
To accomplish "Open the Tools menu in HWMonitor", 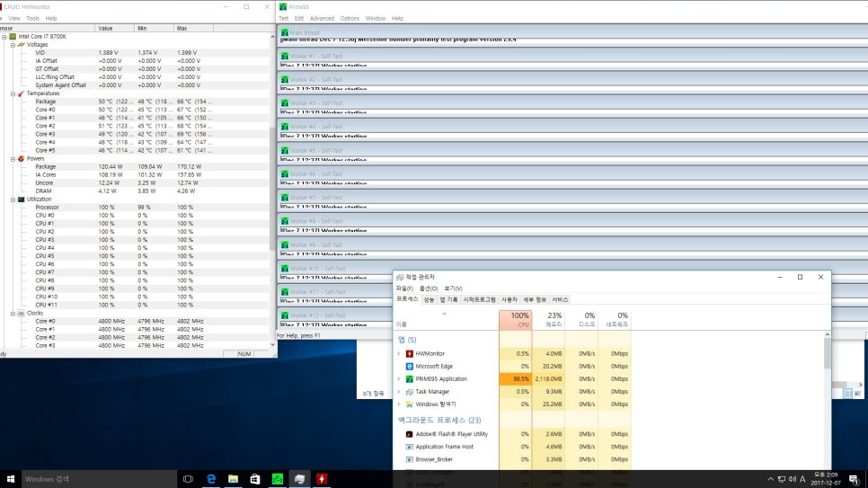I will point(32,18).
